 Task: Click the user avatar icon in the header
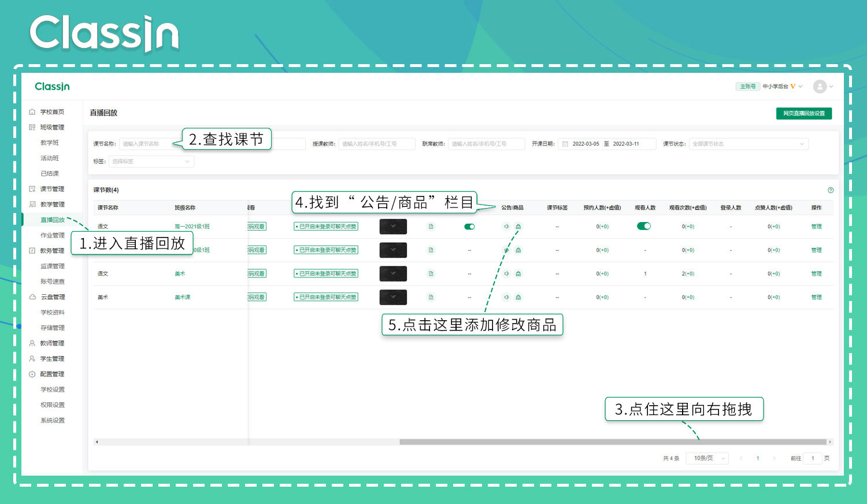[x=820, y=87]
